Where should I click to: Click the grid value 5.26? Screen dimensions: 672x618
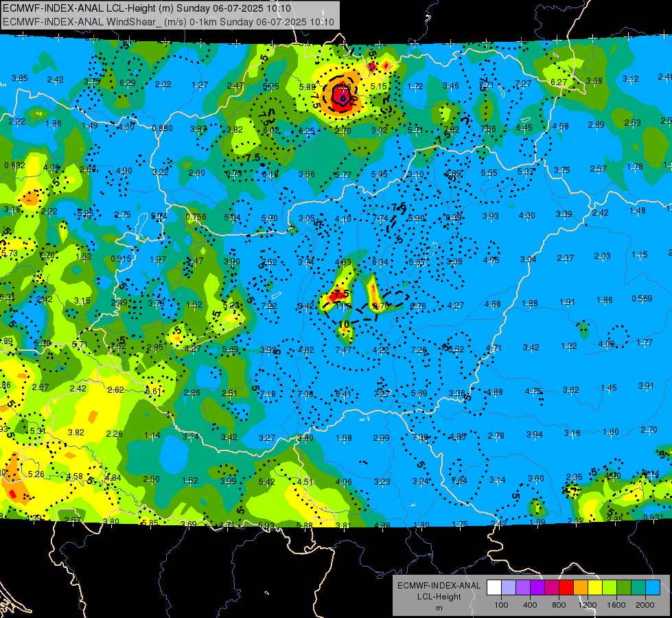(x=36, y=474)
